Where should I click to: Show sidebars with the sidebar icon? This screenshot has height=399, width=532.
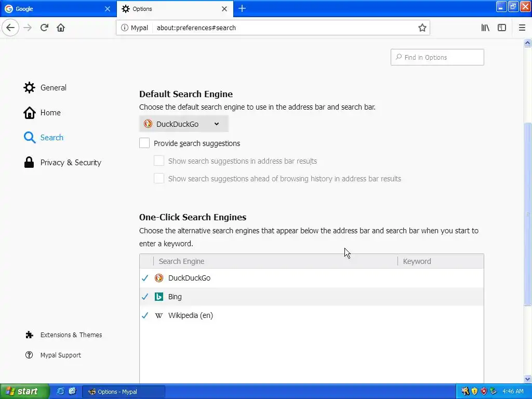click(502, 28)
